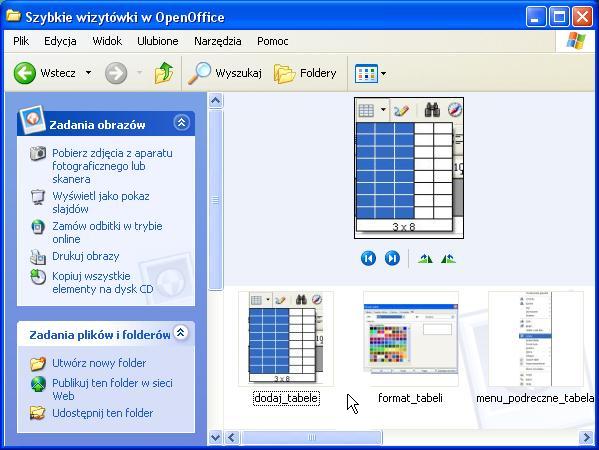Select the menu_podreczne_tabela thumbnail
The image size is (599, 450).
[x=536, y=338]
